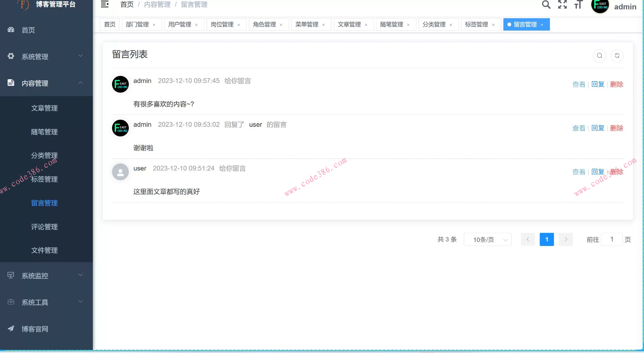Click the sidebar collapse hamburger icon
644x353 pixels.
105,4
